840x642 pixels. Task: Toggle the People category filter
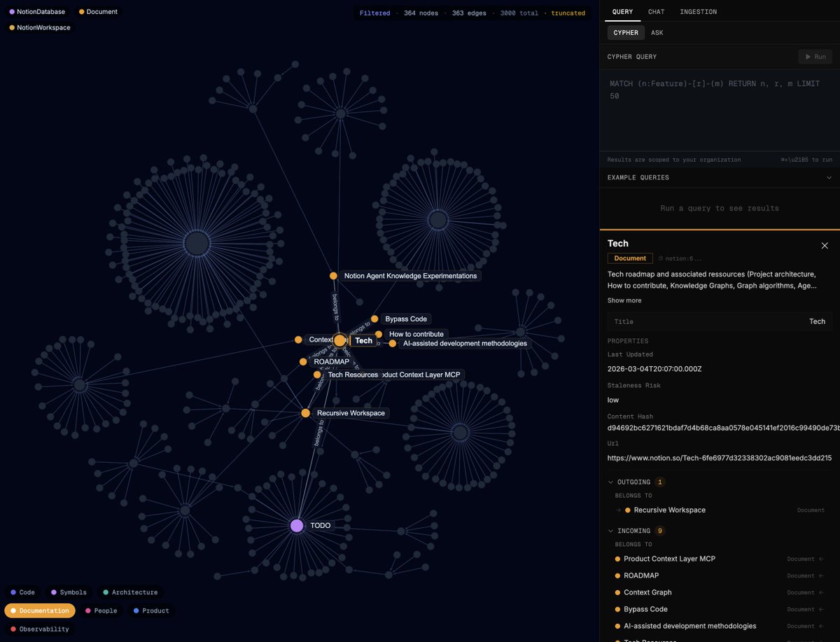click(101, 610)
